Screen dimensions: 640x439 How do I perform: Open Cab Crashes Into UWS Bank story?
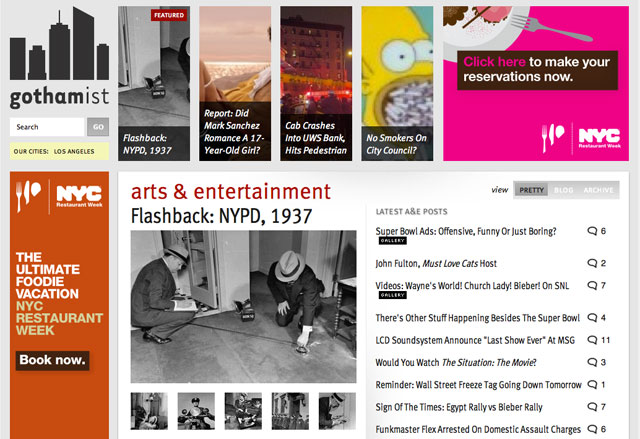click(316, 83)
